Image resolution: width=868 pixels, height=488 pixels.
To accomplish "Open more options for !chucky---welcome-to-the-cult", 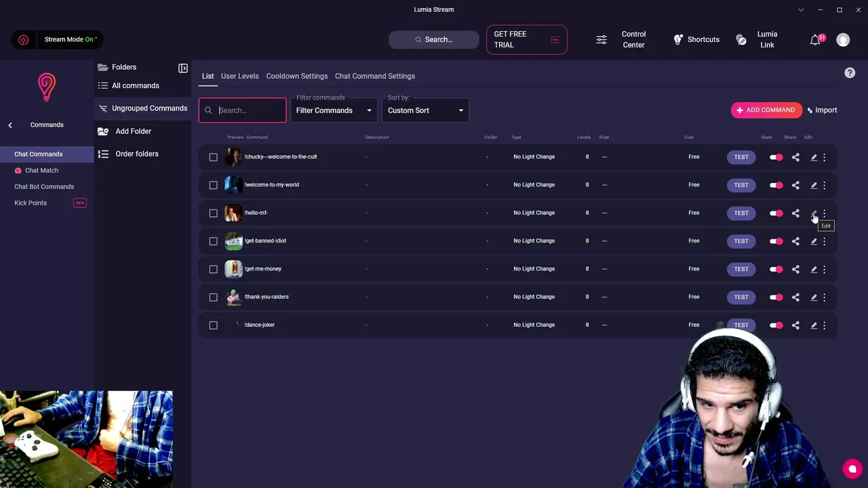I will (x=825, y=157).
